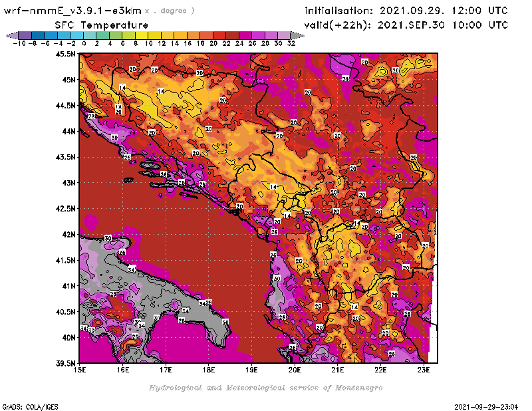Select the SFC Temperature heading

click(x=102, y=25)
